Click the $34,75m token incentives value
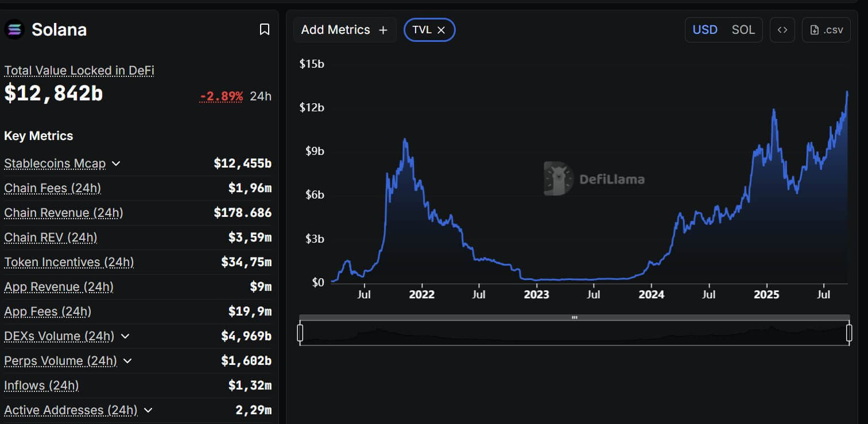The image size is (868, 424). 246,262
